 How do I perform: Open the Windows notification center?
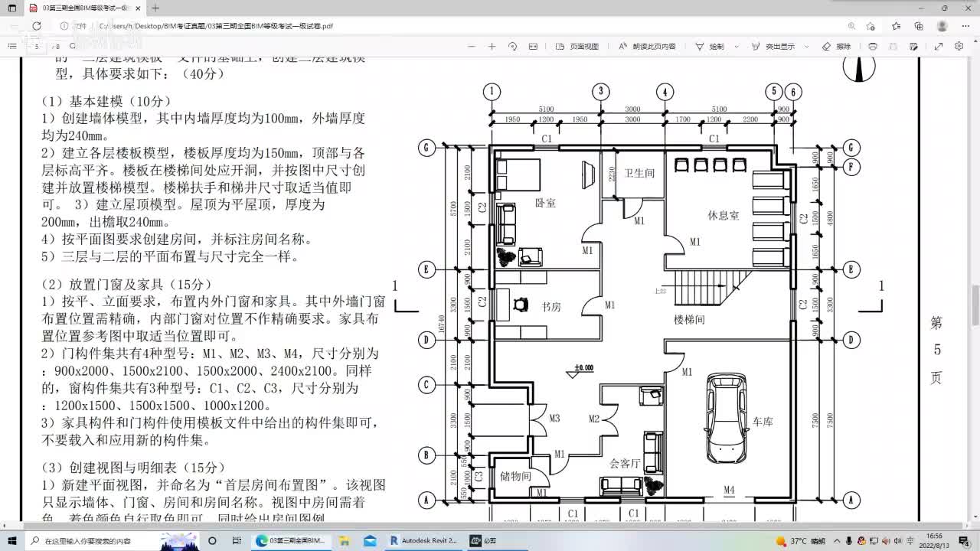(963, 541)
